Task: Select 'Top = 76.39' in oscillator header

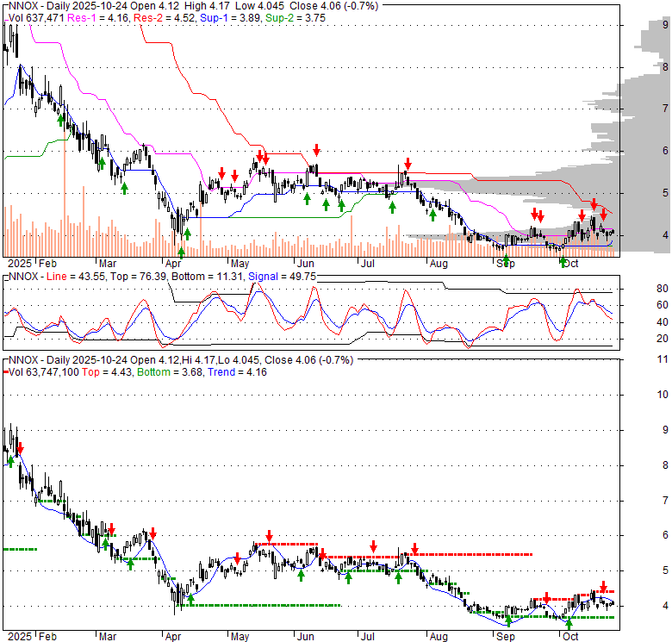Action: [138, 277]
